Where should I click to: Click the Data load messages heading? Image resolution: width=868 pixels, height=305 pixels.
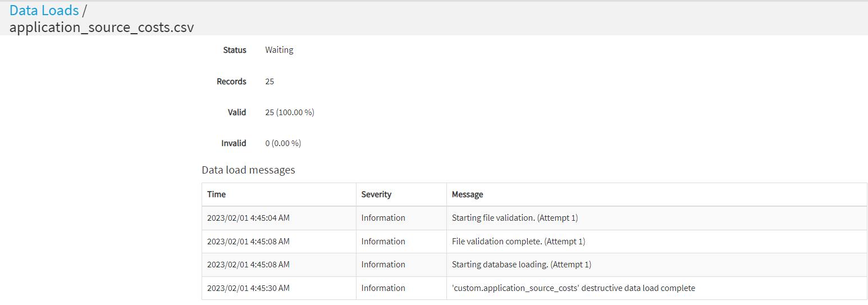coord(248,170)
